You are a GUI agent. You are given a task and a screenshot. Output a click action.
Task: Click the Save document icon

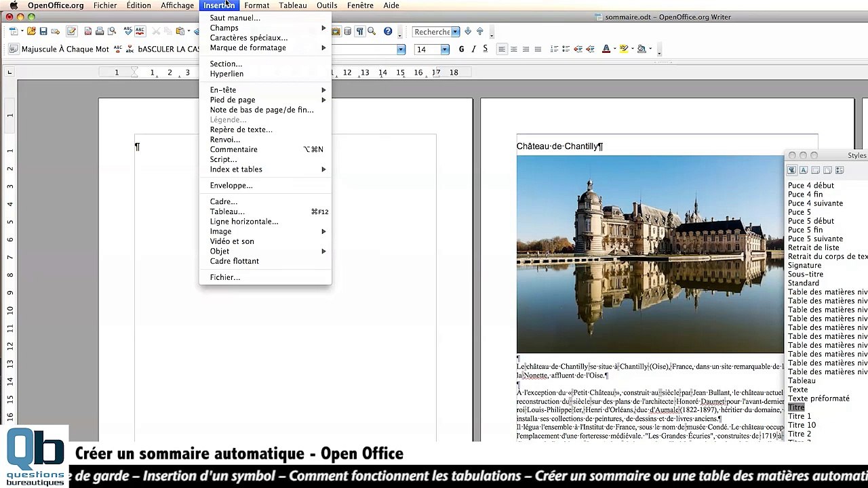(x=43, y=32)
